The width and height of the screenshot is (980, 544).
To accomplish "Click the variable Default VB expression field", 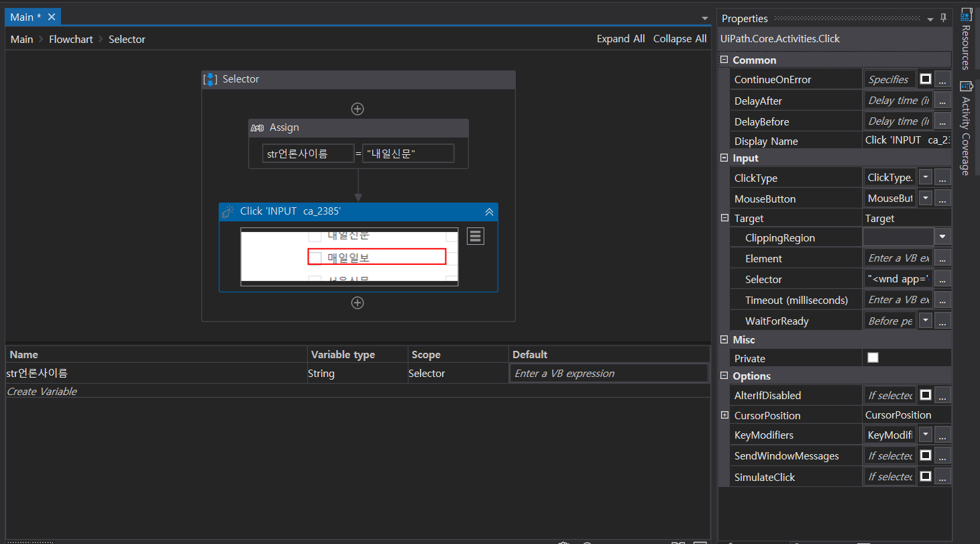I will pos(608,373).
